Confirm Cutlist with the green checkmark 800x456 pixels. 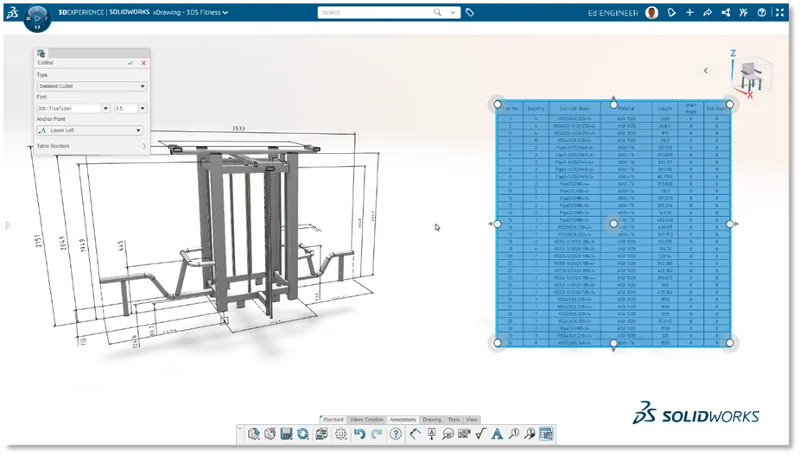tap(130, 62)
